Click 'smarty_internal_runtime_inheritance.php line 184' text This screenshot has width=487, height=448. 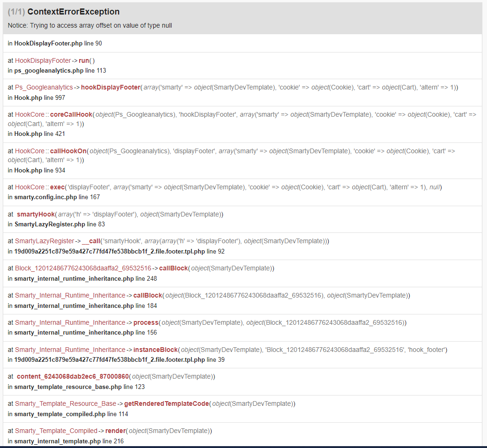(85, 306)
